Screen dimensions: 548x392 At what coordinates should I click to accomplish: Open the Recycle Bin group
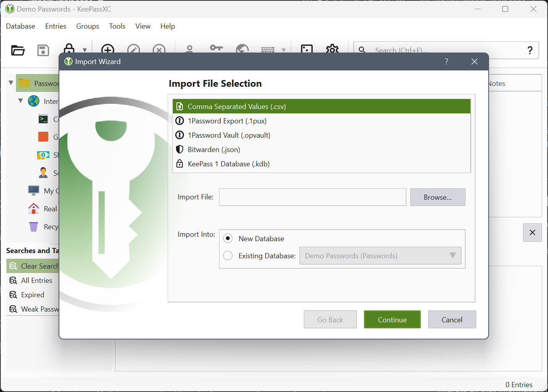coord(44,226)
